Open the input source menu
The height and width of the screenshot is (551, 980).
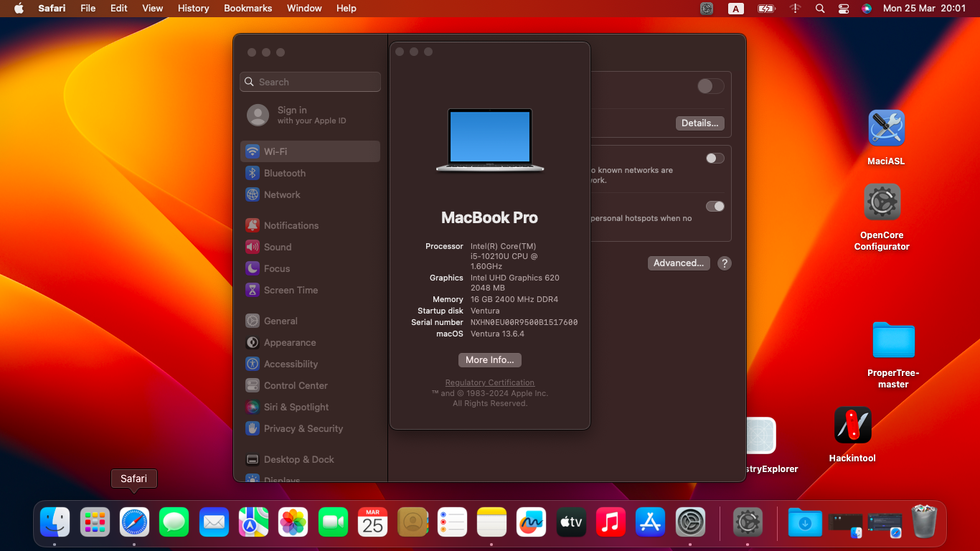tap(735, 8)
